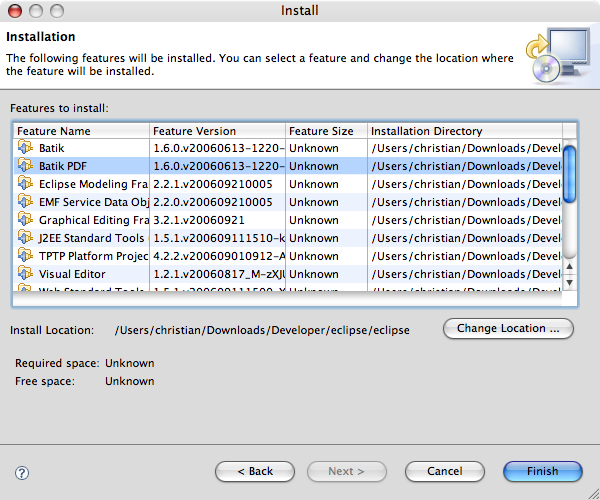Viewport: 600px width, 500px height.
Task: Click the scroll up arrow of the features list
Action: (569, 267)
